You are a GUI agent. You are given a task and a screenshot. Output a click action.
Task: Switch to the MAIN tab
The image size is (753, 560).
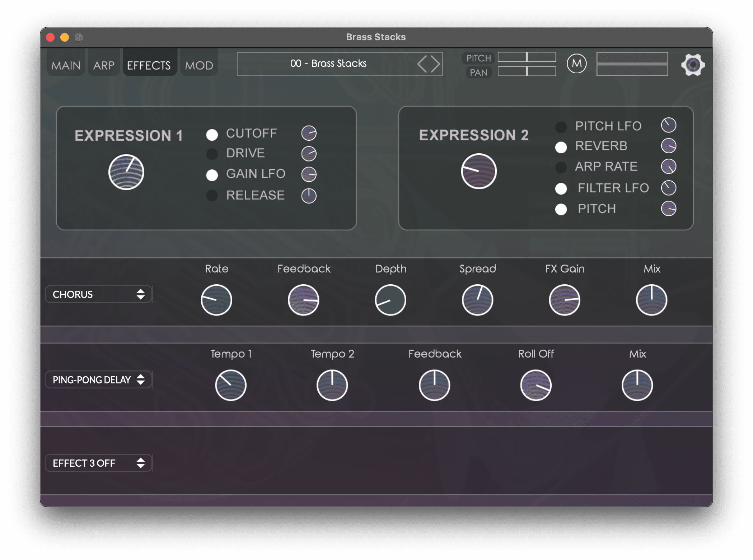pyautogui.click(x=66, y=65)
